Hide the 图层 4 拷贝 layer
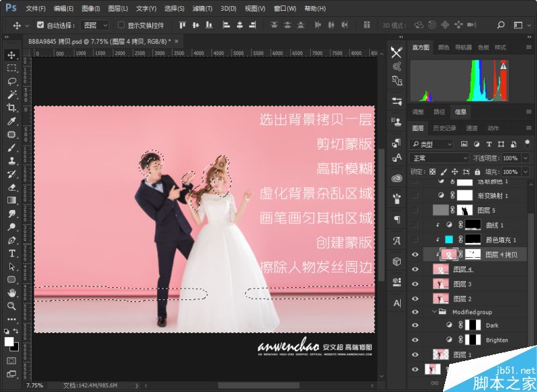 [x=415, y=254]
